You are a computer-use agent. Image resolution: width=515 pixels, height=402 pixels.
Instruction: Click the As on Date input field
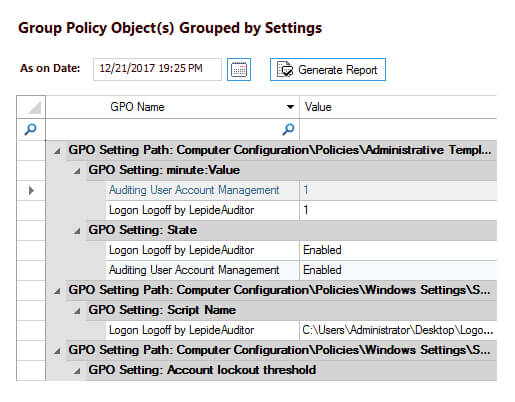[157, 69]
